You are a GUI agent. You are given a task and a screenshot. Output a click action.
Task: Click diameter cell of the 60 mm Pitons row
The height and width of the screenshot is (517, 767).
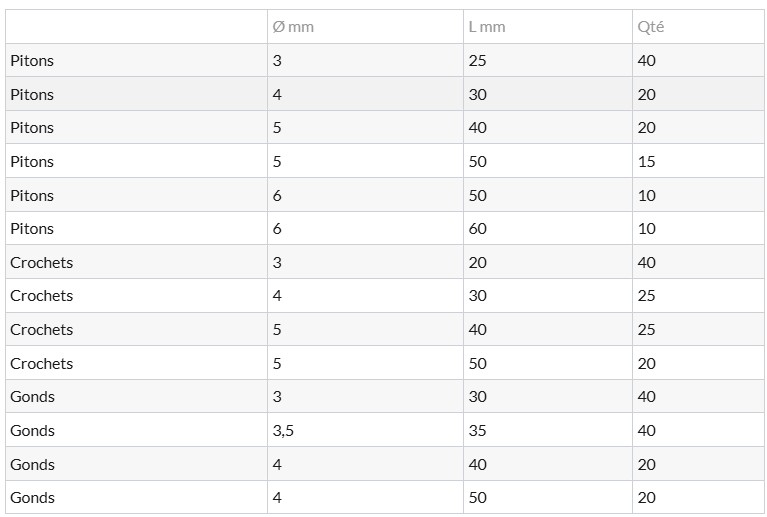[277, 229]
